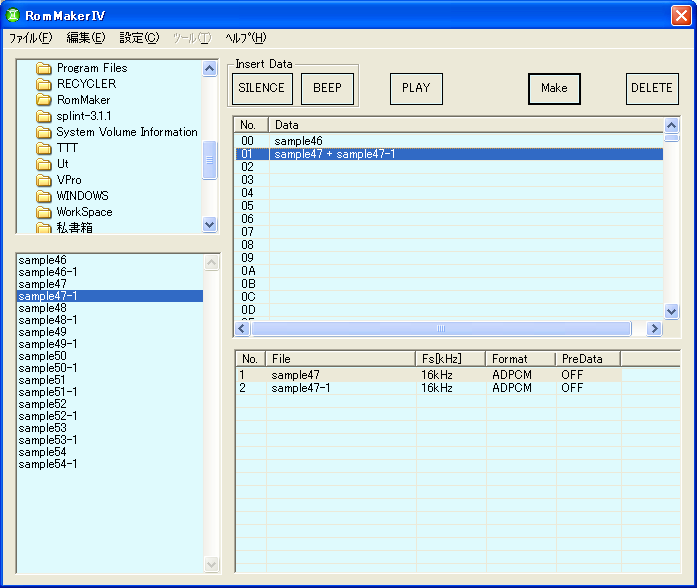
Task: Click data list horizontal scroll left arrow
Action: point(242,329)
